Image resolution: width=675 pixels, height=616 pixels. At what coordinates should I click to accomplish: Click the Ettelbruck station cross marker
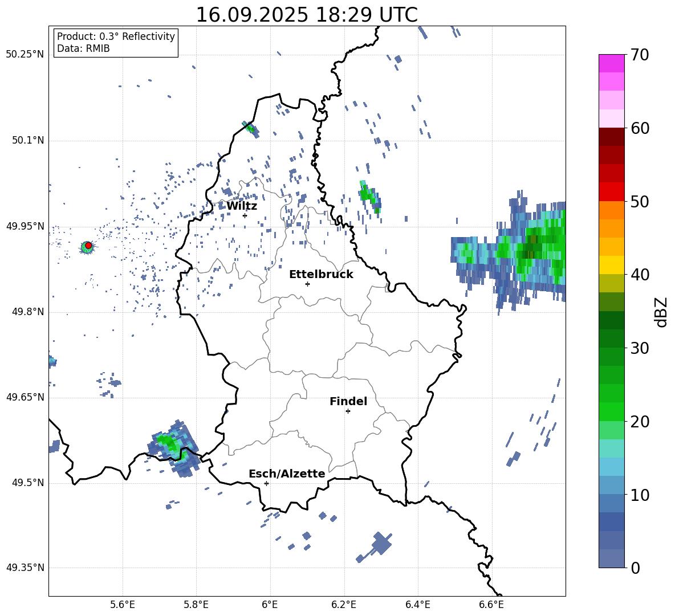pos(307,284)
